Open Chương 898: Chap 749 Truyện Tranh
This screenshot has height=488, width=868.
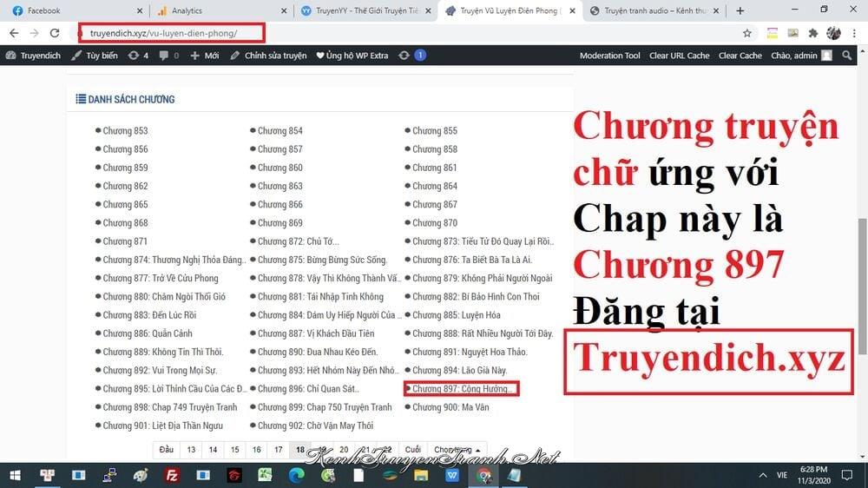tap(170, 407)
